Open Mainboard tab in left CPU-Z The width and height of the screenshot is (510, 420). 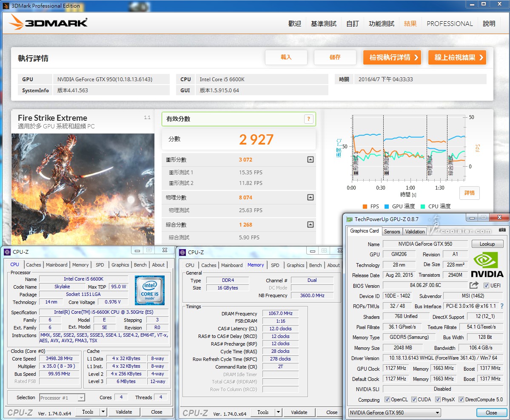pos(57,264)
